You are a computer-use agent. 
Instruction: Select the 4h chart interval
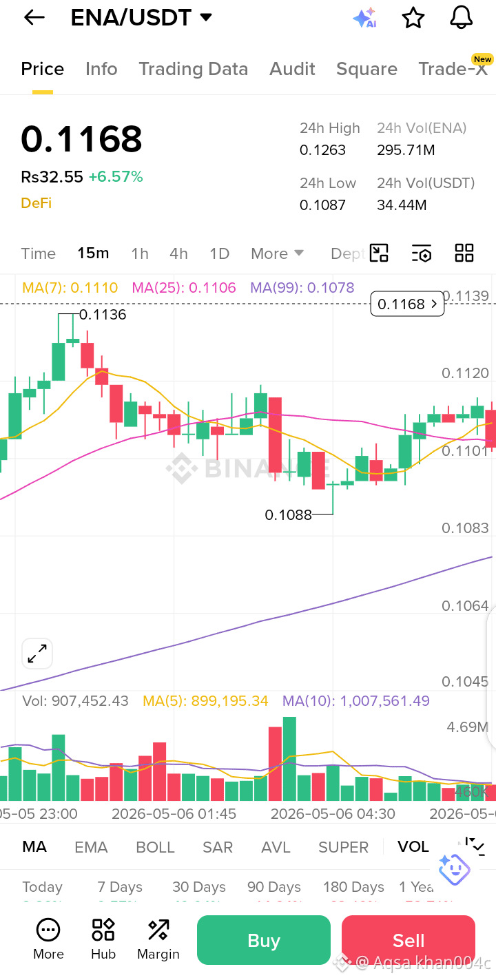[x=178, y=253]
